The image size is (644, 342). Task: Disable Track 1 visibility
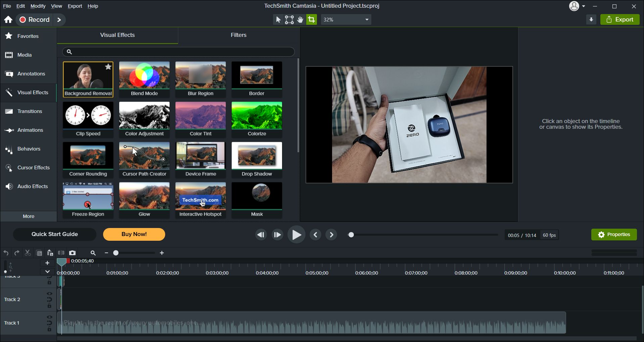pos(49,317)
